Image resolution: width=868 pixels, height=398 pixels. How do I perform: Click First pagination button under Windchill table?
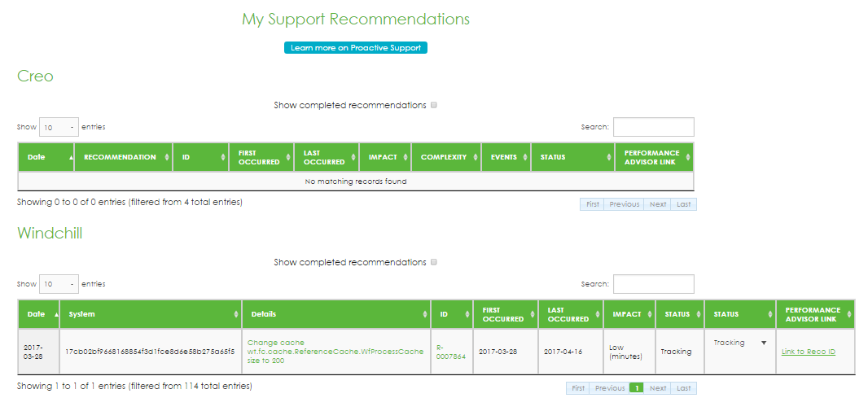pyautogui.click(x=578, y=388)
